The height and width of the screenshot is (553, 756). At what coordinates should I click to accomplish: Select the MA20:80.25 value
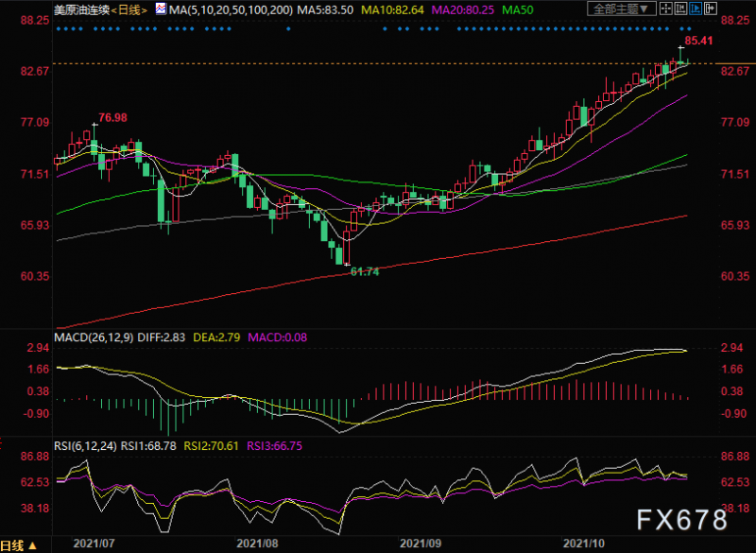tap(462, 9)
